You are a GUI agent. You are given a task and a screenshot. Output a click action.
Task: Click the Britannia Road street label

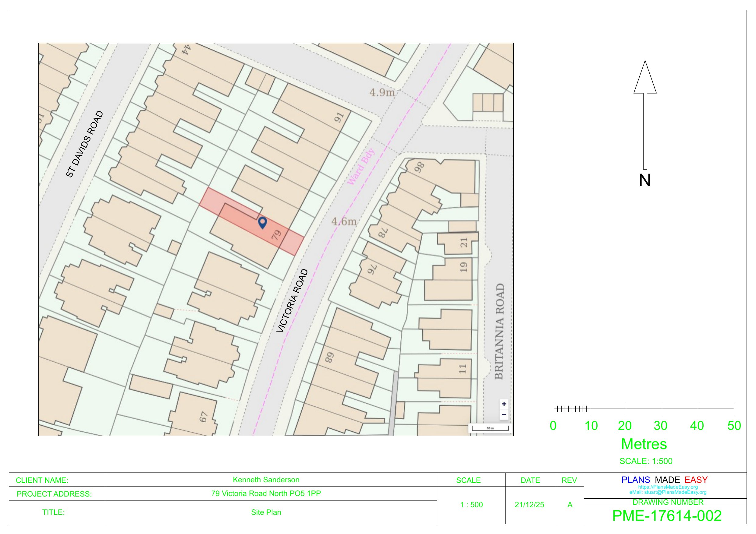[499, 331]
